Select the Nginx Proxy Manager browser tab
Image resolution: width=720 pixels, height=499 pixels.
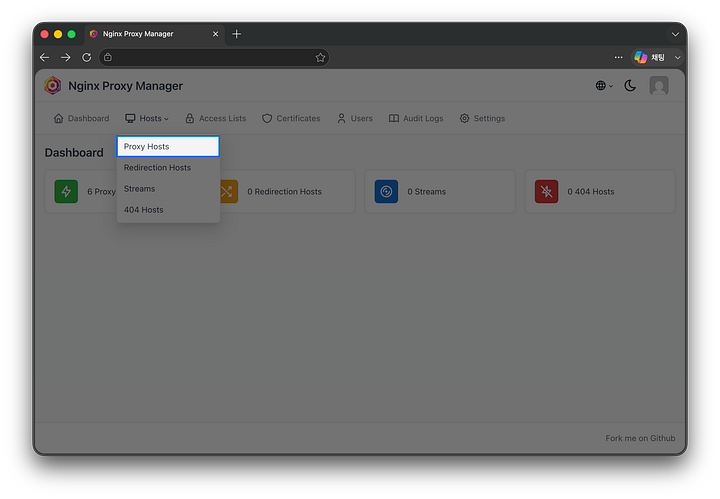click(x=154, y=34)
